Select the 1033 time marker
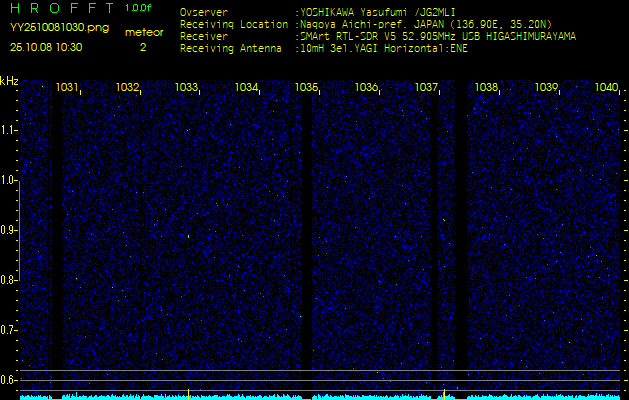The image size is (629, 400). point(186,88)
